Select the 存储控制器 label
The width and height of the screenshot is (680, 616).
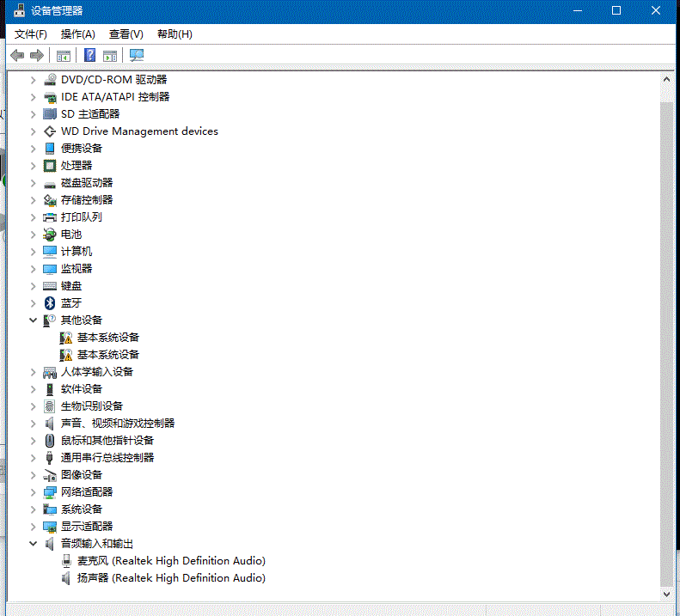point(87,200)
